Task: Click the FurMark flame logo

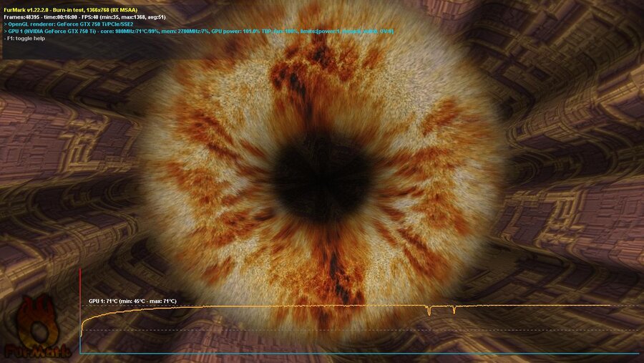Action: pyautogui.click(x=37, y=327)
